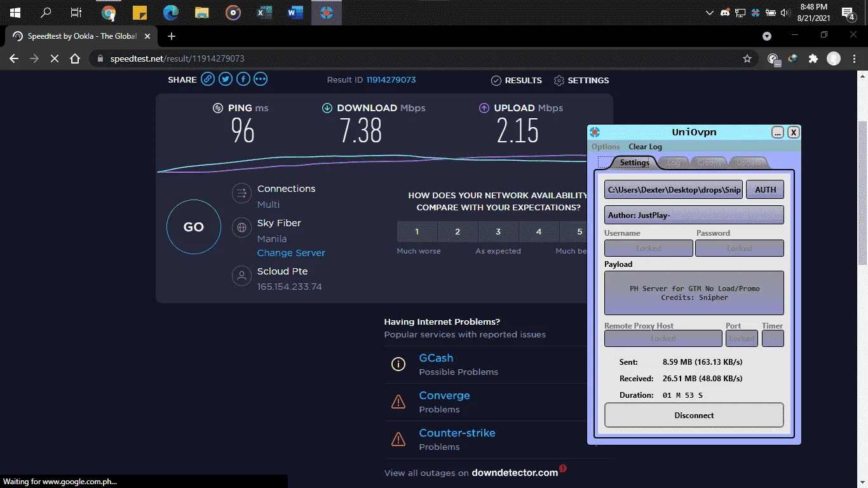Click Clear Log in UniOvpn
This screenshot has width=868, height=488.
coord(645,147)
